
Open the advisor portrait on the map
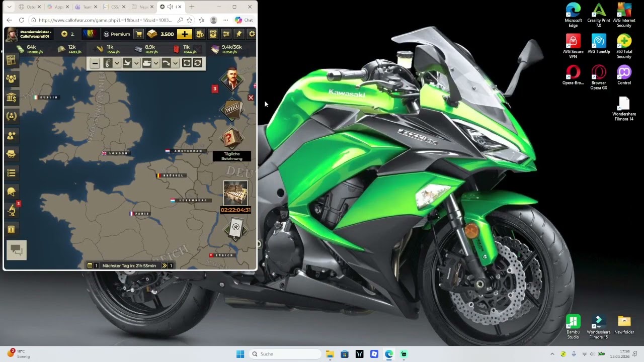pos(232,79)
